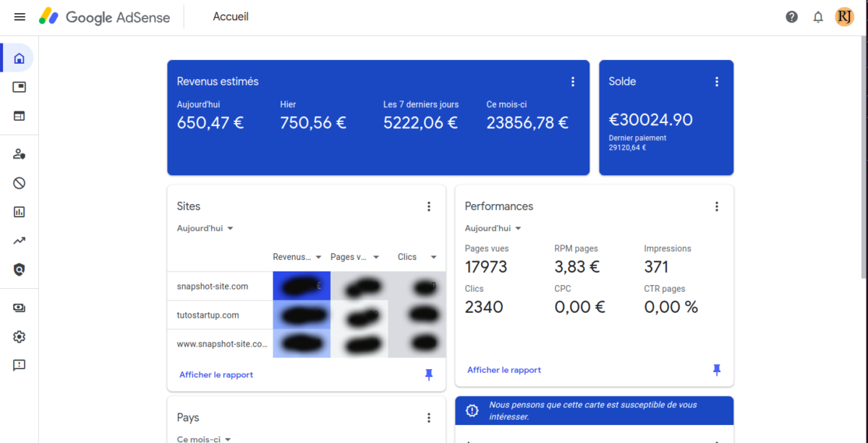Click yesterday's revenue 750,56 €
Image resolution: width=868 pixels, height=443 pixels.
coord(313,123)
